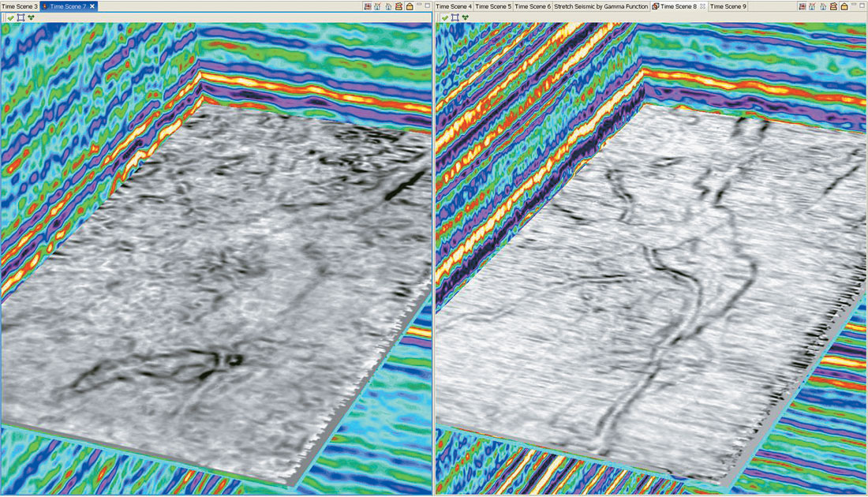Click the green three-dot cluster icon in right toolbar
This screenshot has width=868, height=497.
[465, 17]
